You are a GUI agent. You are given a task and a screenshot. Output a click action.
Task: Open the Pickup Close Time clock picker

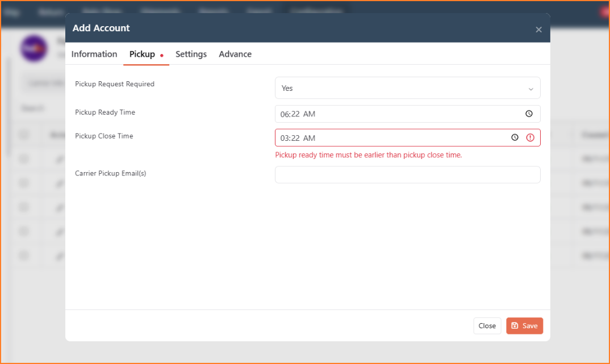(x=515, y=137)
